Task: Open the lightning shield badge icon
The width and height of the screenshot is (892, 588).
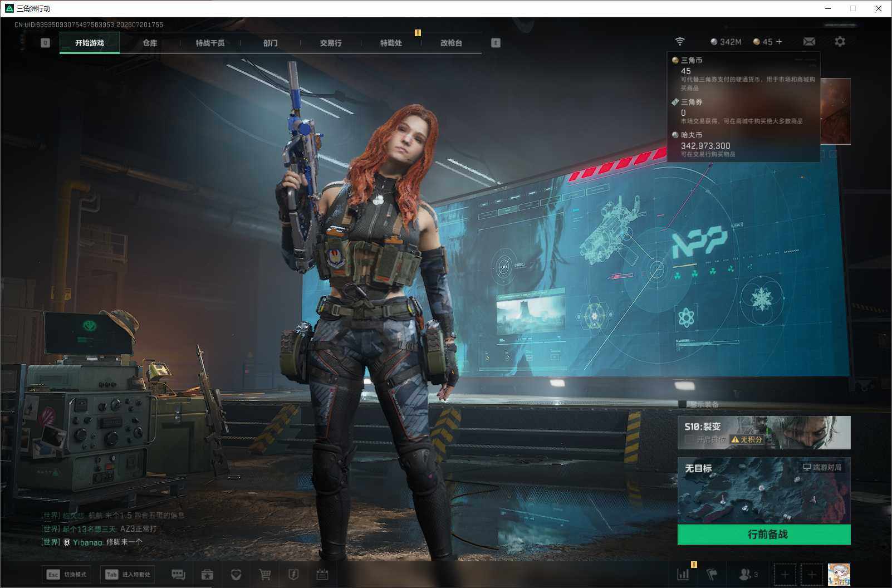Action: [293, 574]
